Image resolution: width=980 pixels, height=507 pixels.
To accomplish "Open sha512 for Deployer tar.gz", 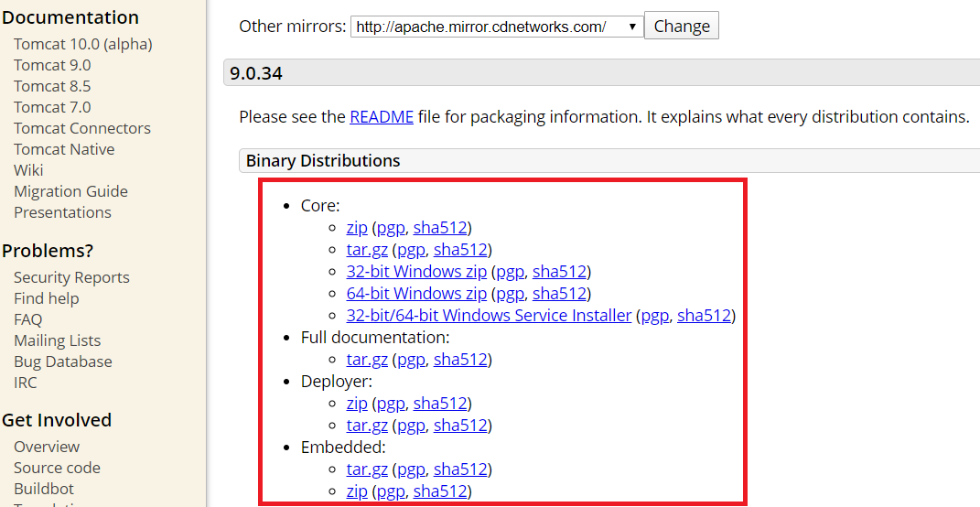I will pos(460,426).
